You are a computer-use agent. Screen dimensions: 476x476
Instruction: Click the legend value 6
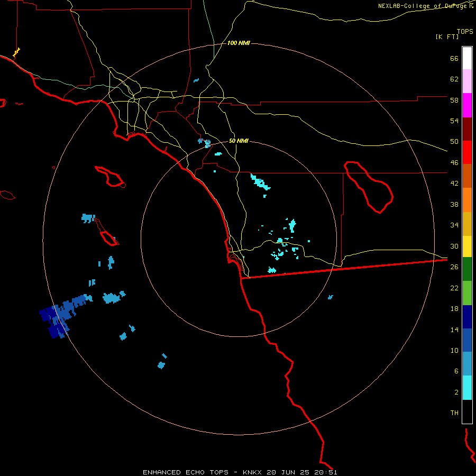coord(456,371)
